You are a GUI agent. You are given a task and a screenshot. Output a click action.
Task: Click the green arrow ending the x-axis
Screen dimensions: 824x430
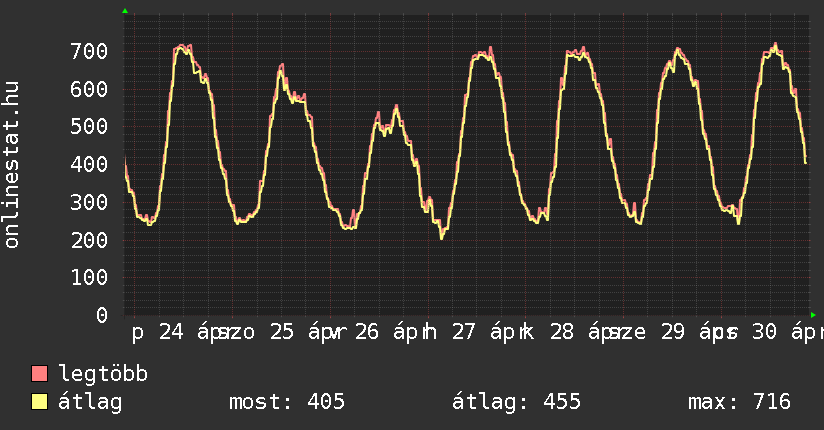coord(813,315)
